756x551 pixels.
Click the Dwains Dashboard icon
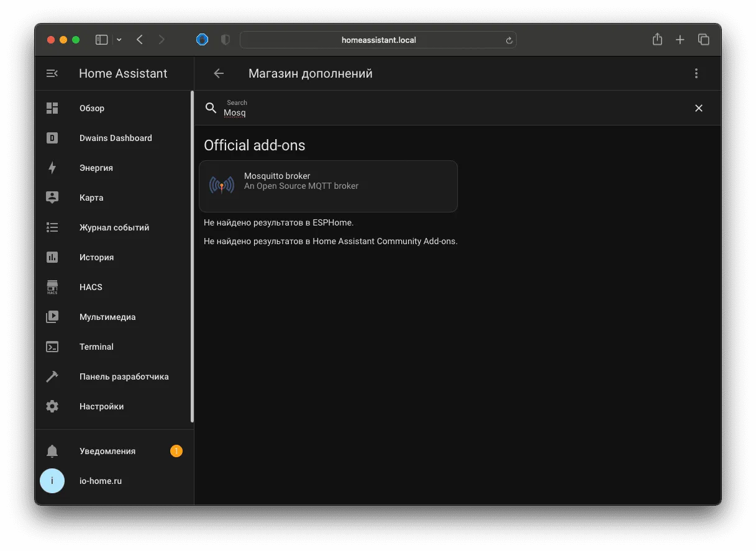coord(52,138)
